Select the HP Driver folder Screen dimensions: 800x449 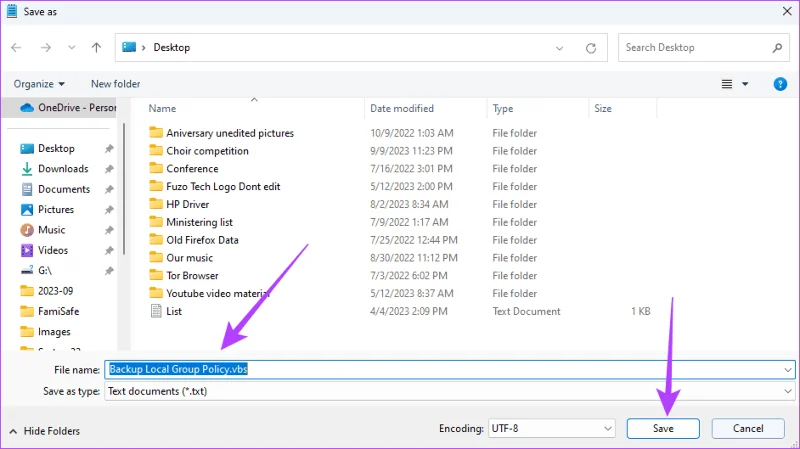pyautogui.click(x=179, y=205)
